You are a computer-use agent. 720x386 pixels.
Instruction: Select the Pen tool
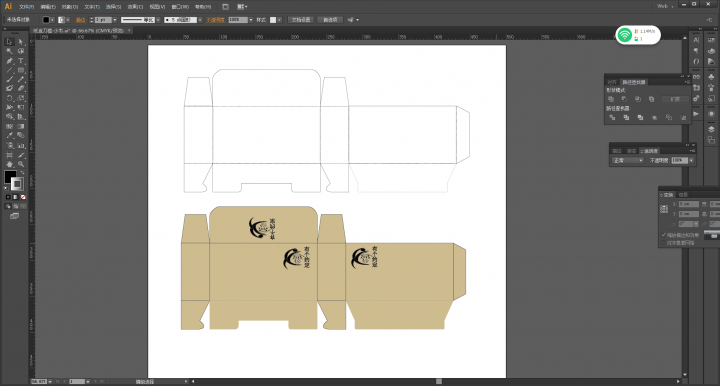pyautogui.click(x=9, y=61)
